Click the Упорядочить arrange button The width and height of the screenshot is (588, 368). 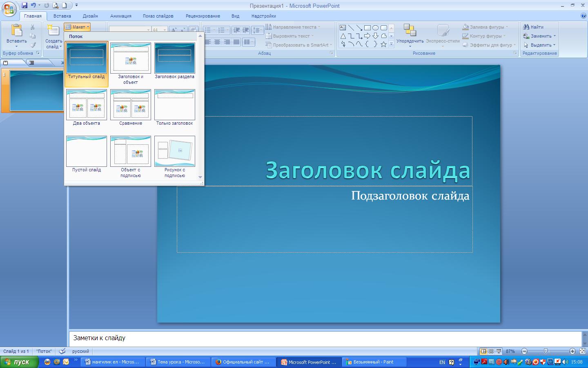click(410, 36)
